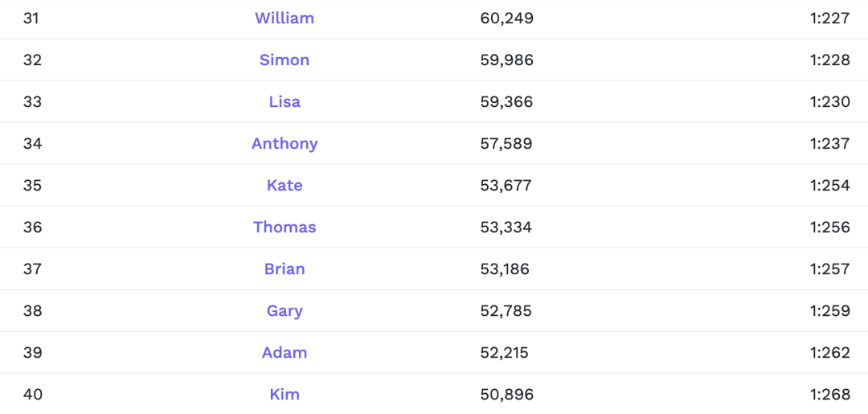Click rank number 40
Screen dimensions: 868x414
(x=32, y=394)
